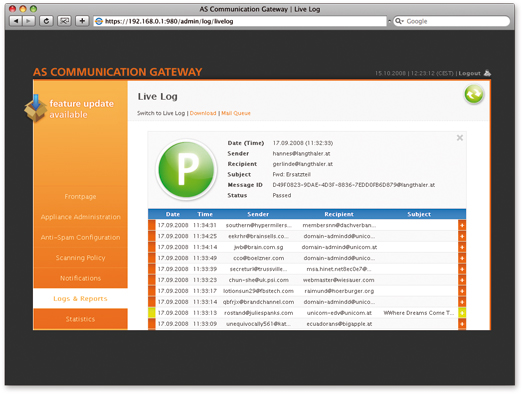The height and width of the screenshot is (394, 522).
Task: Reload the page with the refresh button
Action: 46,21
